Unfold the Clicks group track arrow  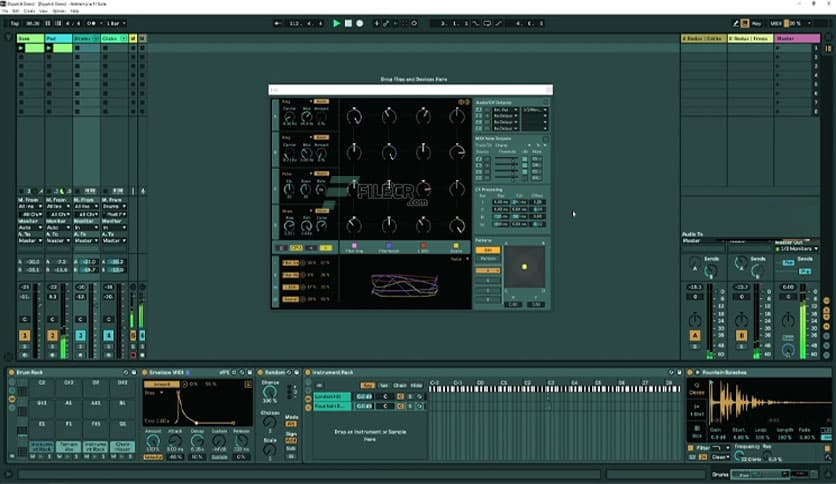click(x=123, y=38)
